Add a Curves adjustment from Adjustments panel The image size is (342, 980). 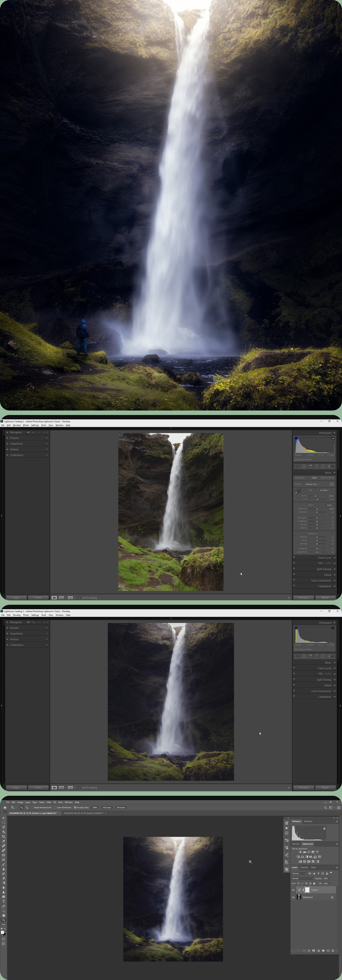[x=309, y=852]
